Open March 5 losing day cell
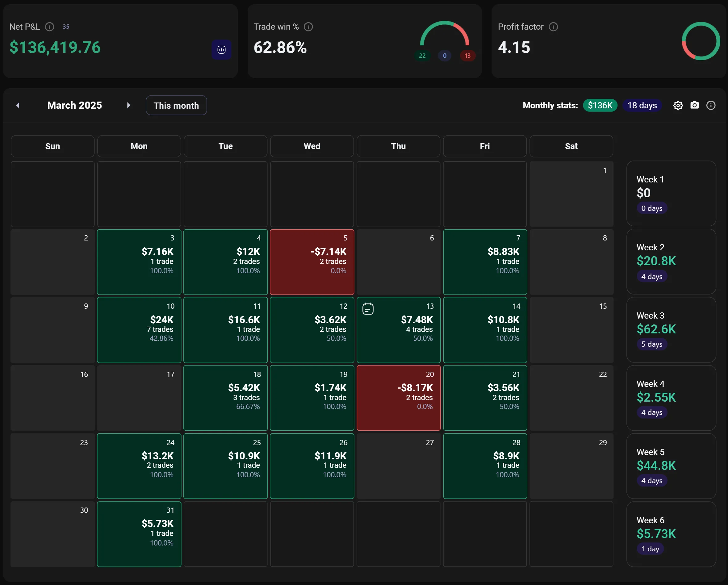The image size is (728, 585). (x=312, y=262)
